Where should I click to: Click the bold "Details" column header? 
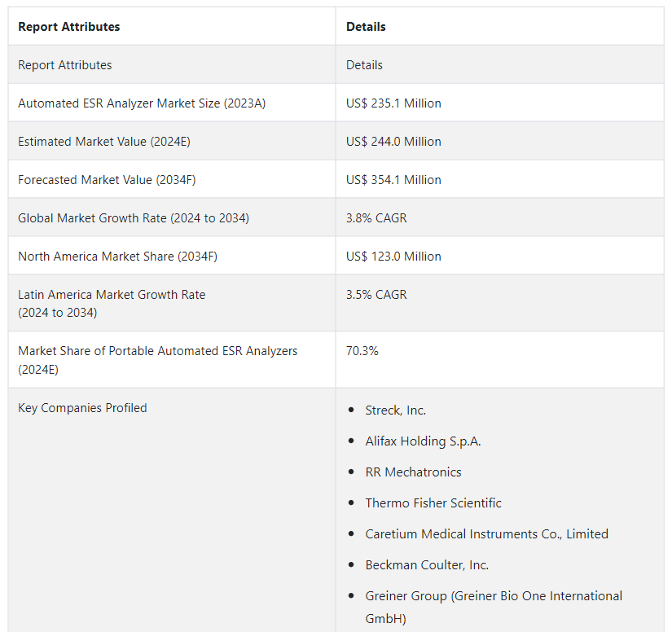click(366, 27)
